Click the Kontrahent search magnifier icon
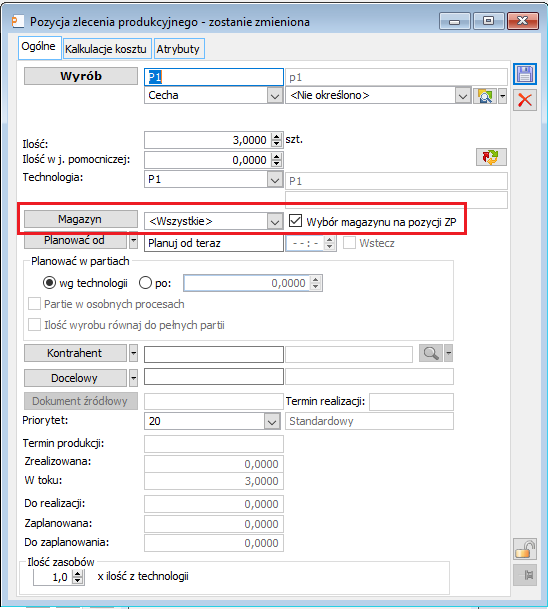The image size is (550, 609). click(431, 353)
